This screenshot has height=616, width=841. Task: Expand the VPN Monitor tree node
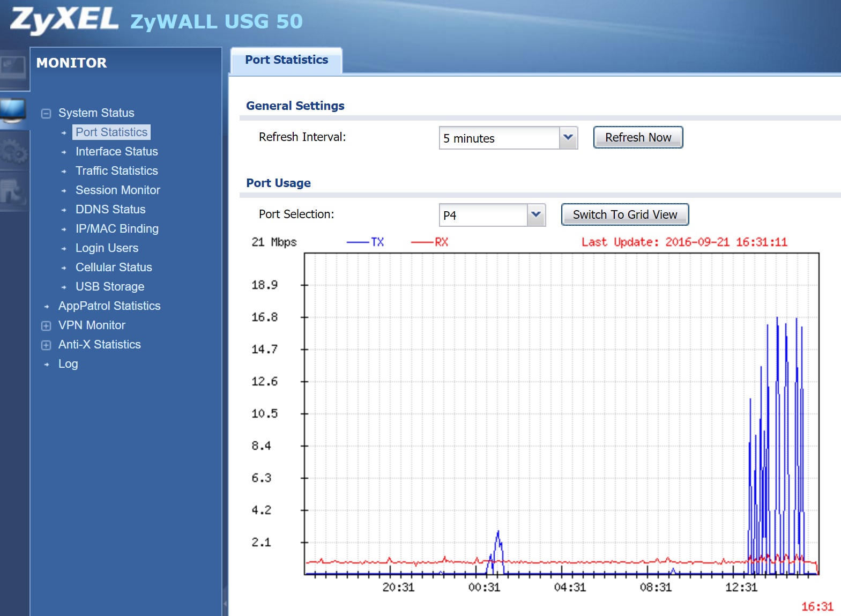pyautogui.click(x=46, y=325)
